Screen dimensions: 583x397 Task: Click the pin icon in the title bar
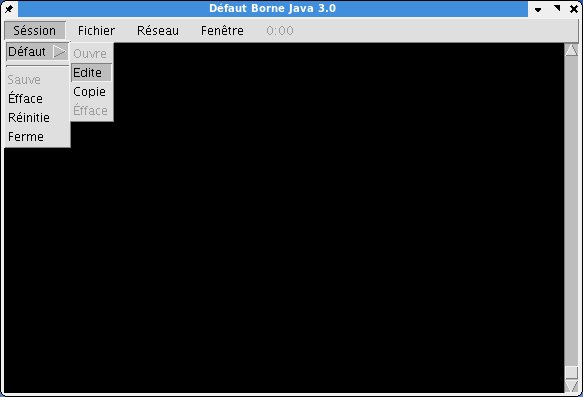pos(9,9)
